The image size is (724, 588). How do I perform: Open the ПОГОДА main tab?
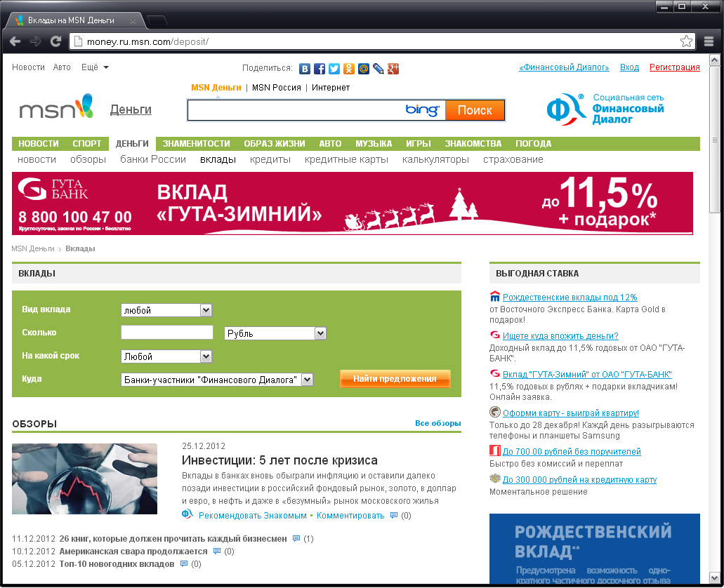[x=533, y=144]
